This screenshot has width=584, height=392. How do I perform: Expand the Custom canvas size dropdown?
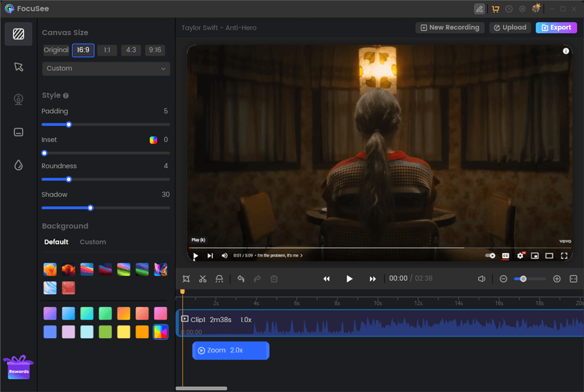click(x=106, y=69)
